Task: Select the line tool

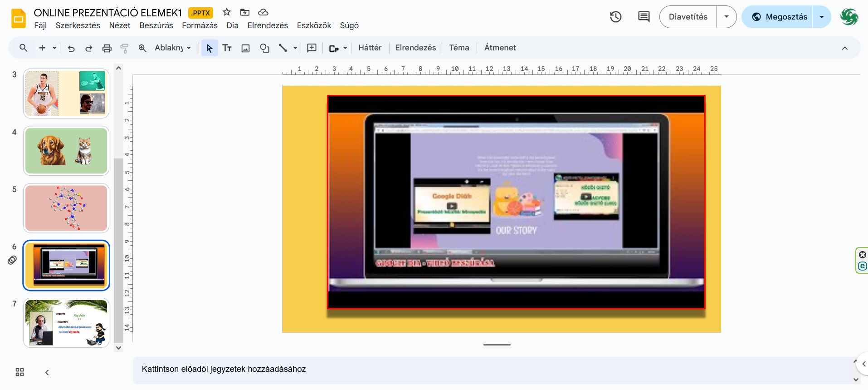Action: coord(283,48)
